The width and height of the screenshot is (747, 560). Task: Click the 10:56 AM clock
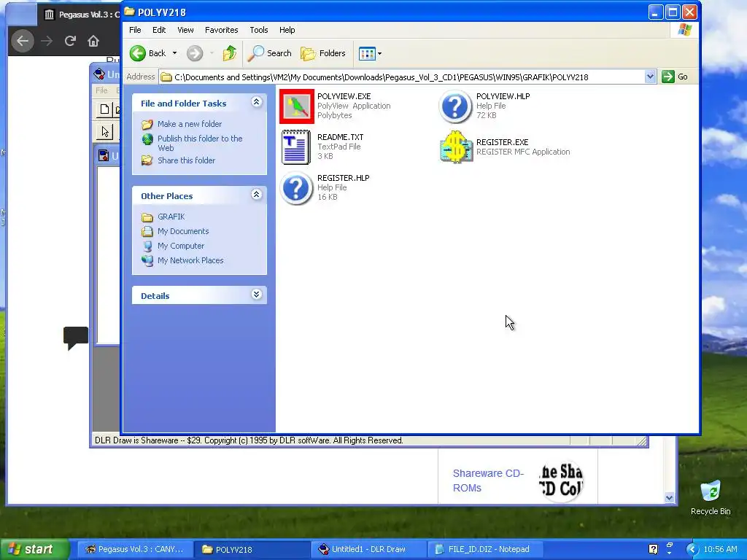[x=720, y=549]
